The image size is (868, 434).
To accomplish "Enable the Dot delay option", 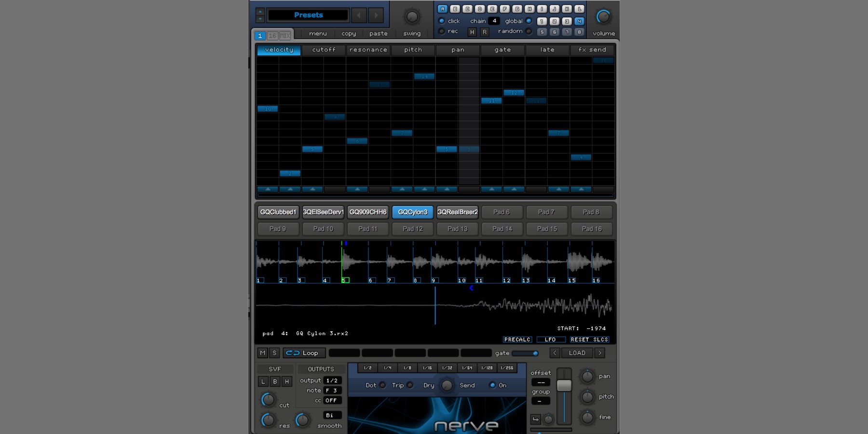I will click(382, 385).
